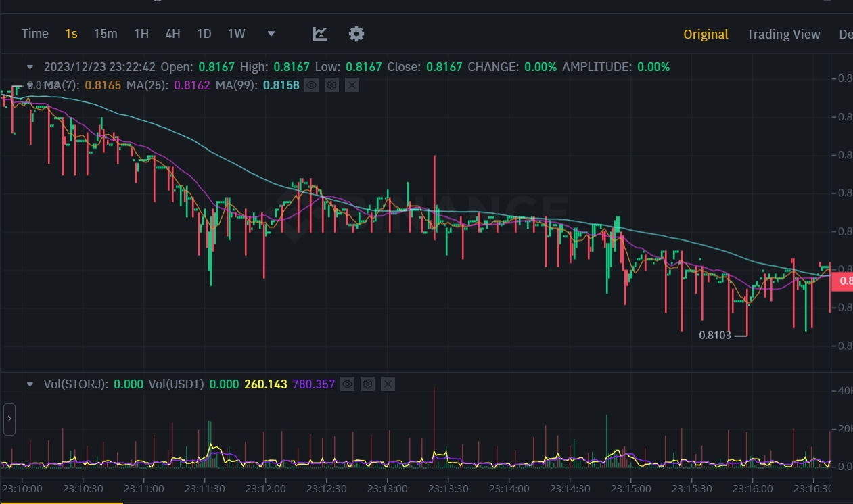Select the 4H interval
This screenshot has height=504, width=853.
(x=172, y=34)
